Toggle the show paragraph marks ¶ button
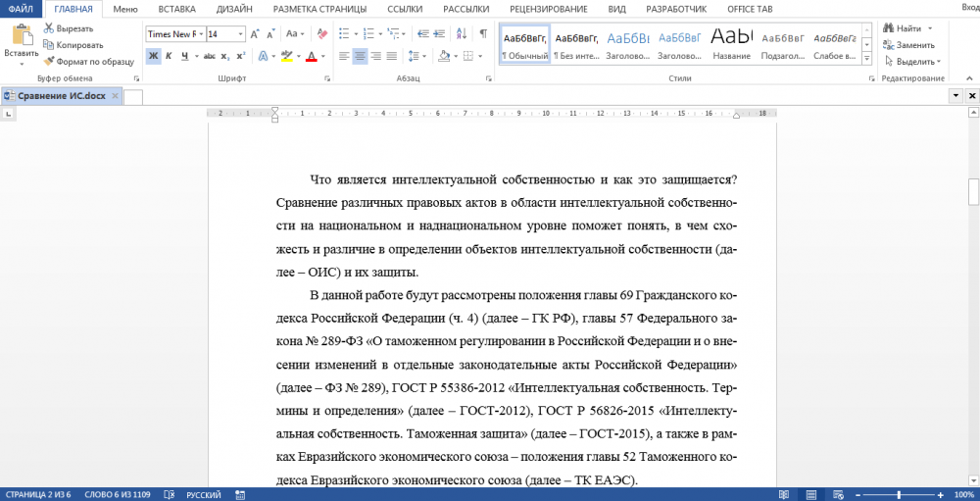 pos(483,34)
